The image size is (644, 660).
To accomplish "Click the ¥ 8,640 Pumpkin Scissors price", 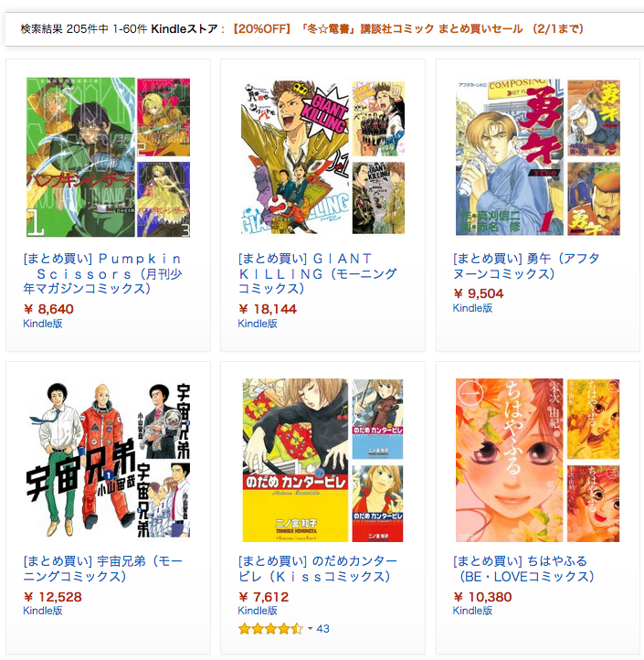I will coord(48,309).
